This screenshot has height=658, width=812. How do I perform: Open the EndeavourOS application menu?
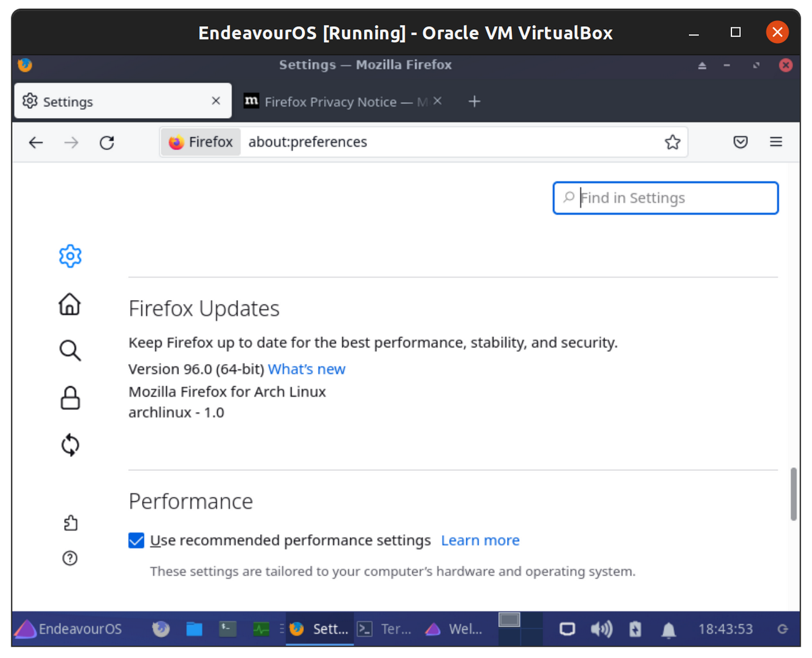click(x=69, y=629)
